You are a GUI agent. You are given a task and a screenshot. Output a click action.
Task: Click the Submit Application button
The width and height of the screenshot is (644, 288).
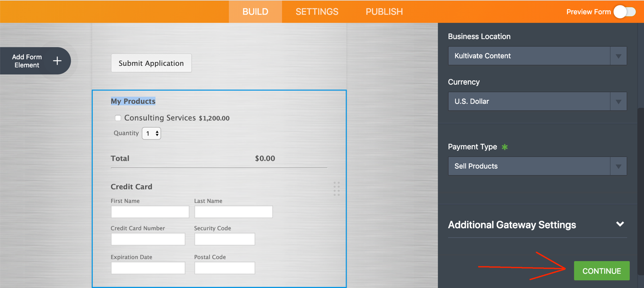pyautogui.click(x=151, y=63)
